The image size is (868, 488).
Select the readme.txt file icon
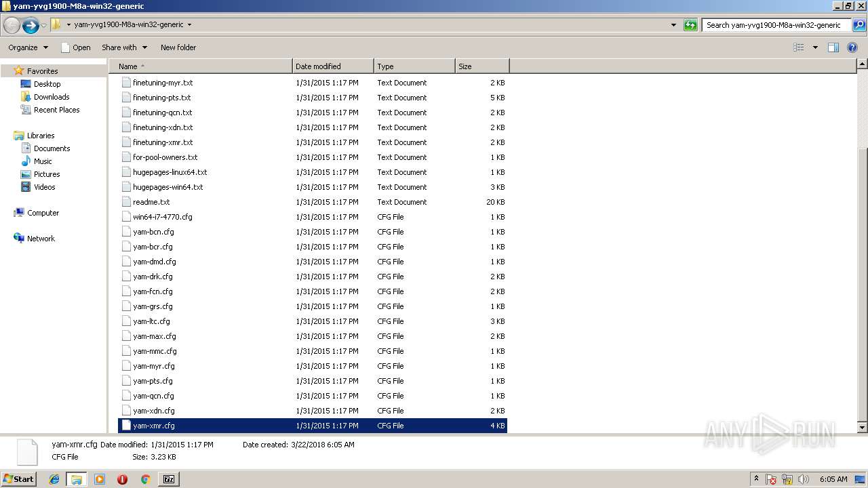coord(126,202)
